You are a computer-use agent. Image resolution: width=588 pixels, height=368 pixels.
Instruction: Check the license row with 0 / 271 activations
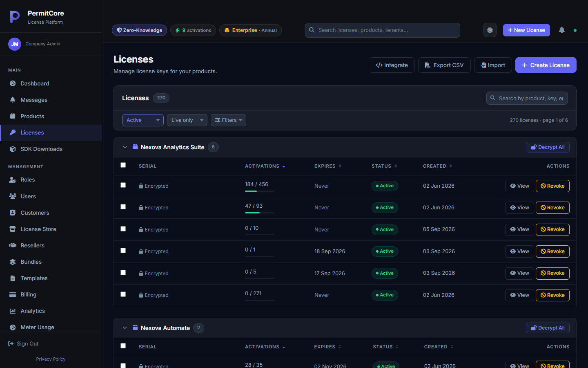click(x=123, y=294)
